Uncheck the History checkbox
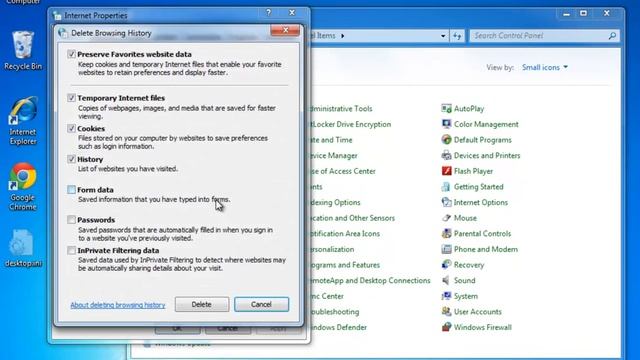The width and height of the screenshot is (640, 360). [71, 159]
